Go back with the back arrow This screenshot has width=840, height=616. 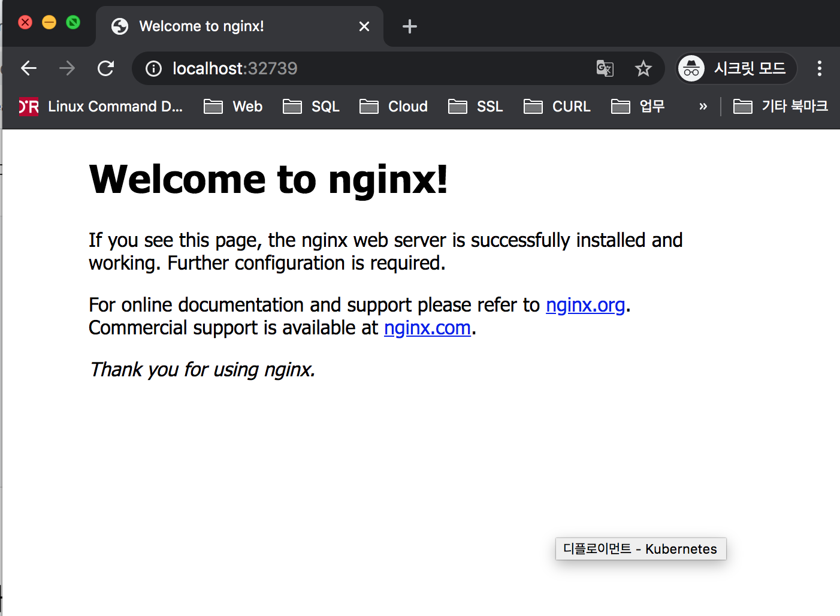[x=29, y=68]
